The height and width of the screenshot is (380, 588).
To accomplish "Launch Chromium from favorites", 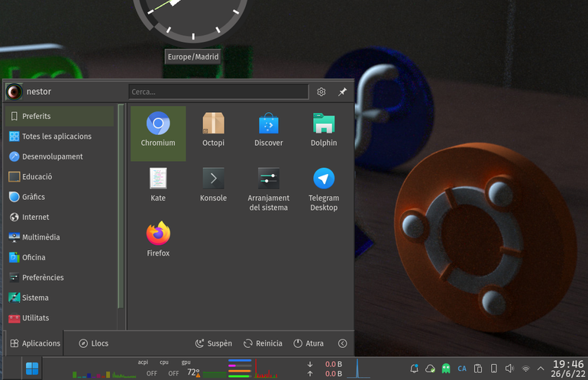I will 158,134.
